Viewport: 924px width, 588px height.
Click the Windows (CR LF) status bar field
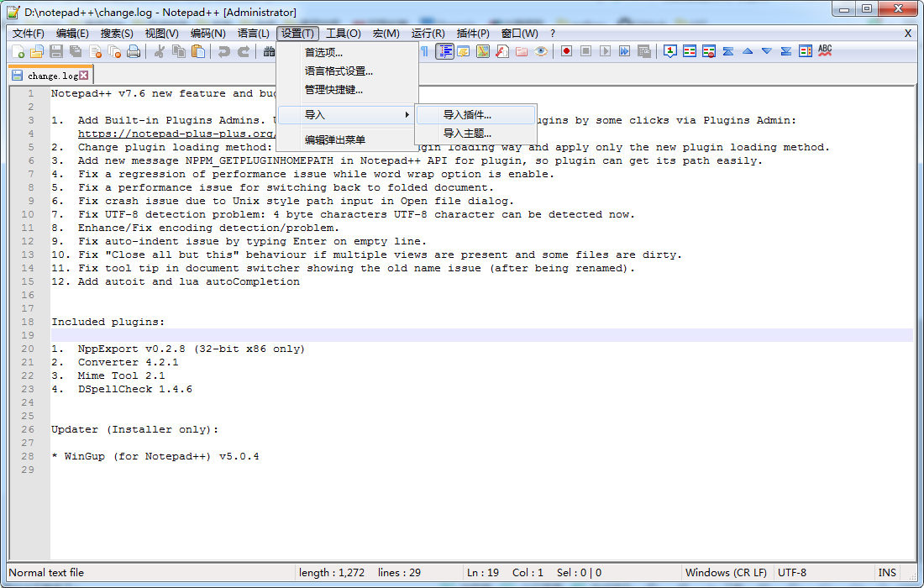(x=726, y=573)
